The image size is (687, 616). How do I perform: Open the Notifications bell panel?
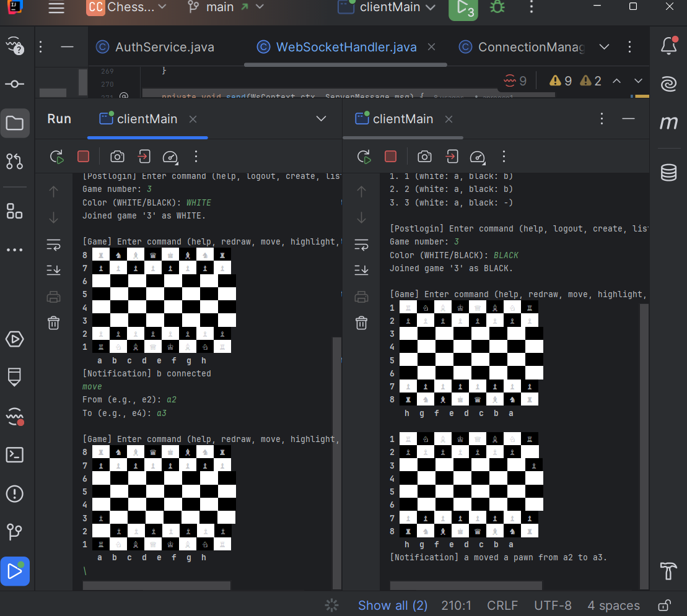pyautogui.click(x=668, y=46)
